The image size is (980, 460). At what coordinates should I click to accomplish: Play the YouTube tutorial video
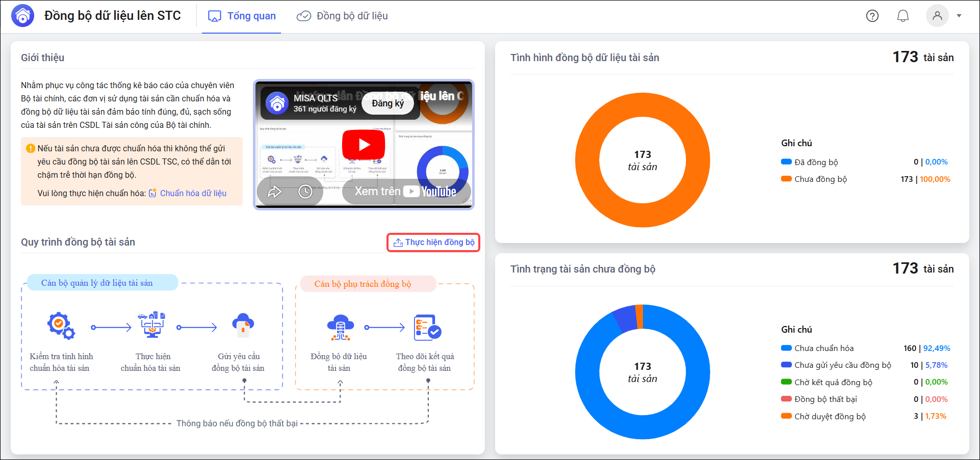[x=364, y=145]
